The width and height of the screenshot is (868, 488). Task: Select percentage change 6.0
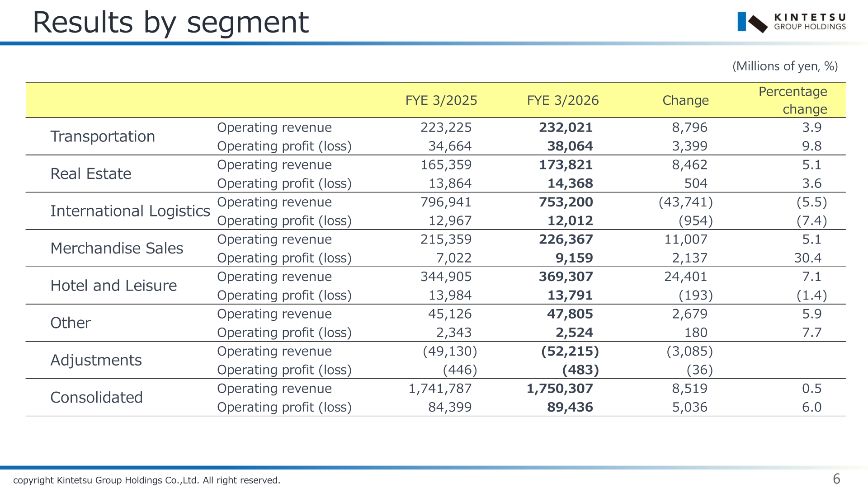click(x=812, y=407)
